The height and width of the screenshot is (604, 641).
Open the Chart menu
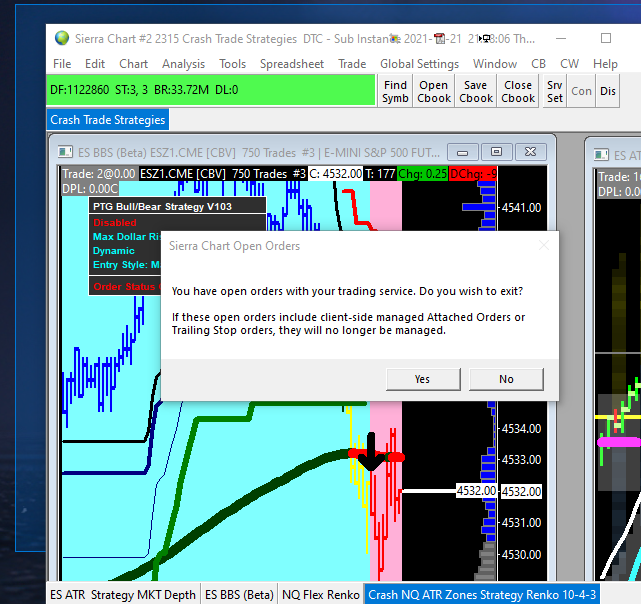(x=134, y=64)
